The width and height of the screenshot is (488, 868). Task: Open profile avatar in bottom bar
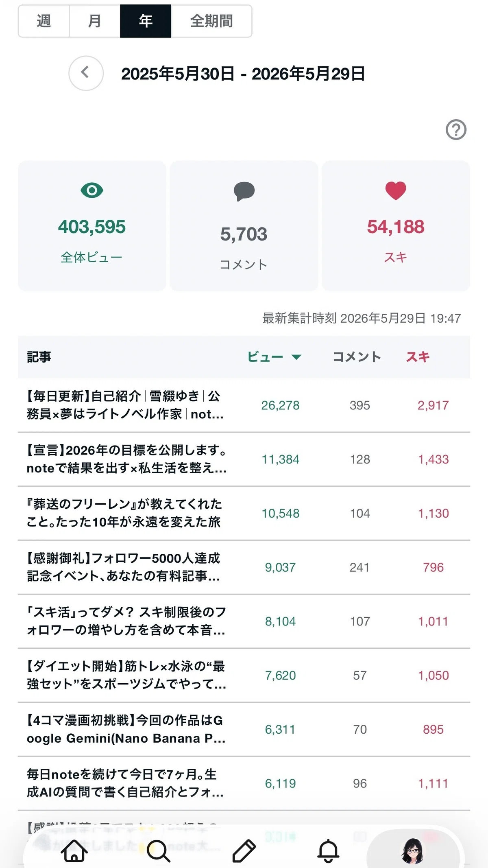(x=413, y=851)
